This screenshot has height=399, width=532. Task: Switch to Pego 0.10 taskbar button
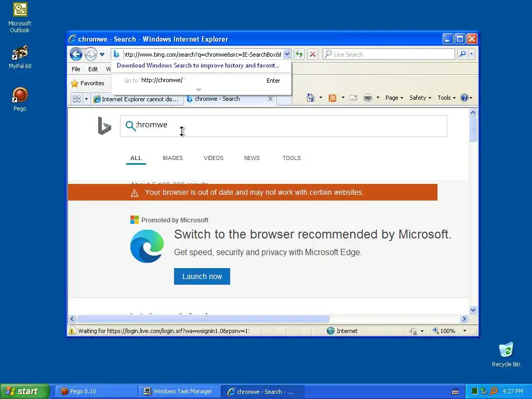[x=96, y=392]
